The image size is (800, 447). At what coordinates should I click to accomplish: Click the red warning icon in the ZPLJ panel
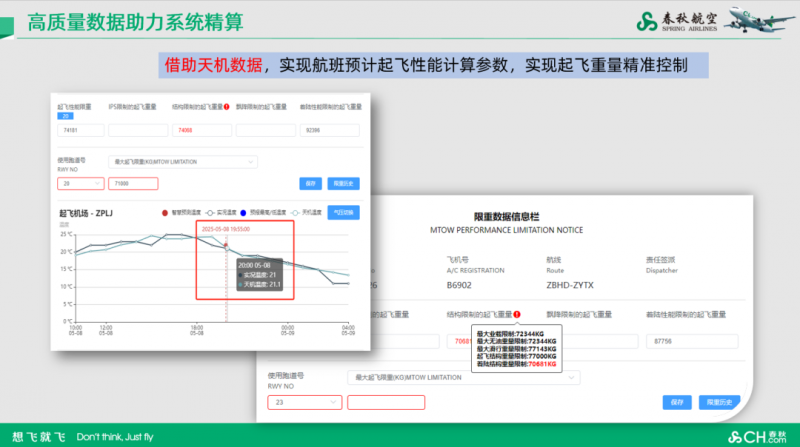227,107
